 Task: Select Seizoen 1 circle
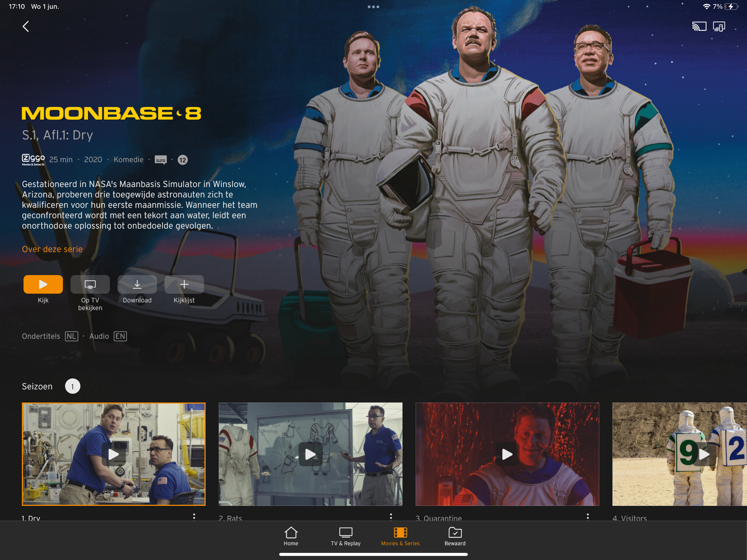point(73,386)
